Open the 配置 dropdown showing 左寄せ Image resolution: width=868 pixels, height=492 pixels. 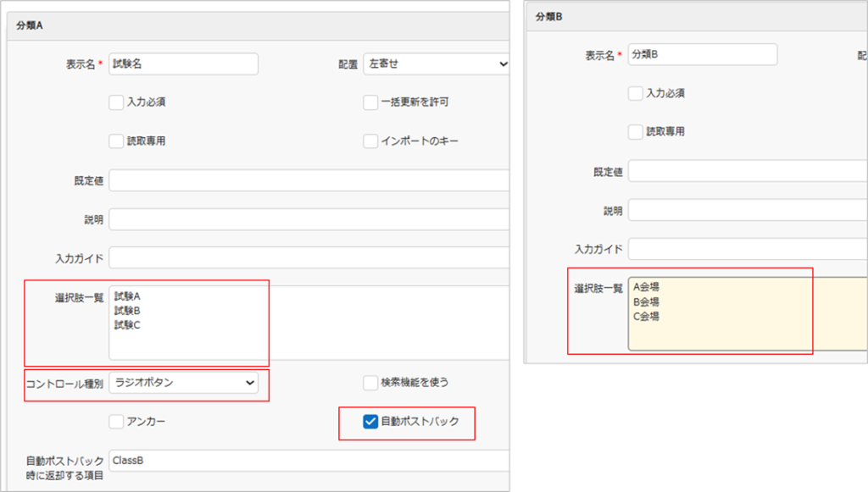click(435, 64)
